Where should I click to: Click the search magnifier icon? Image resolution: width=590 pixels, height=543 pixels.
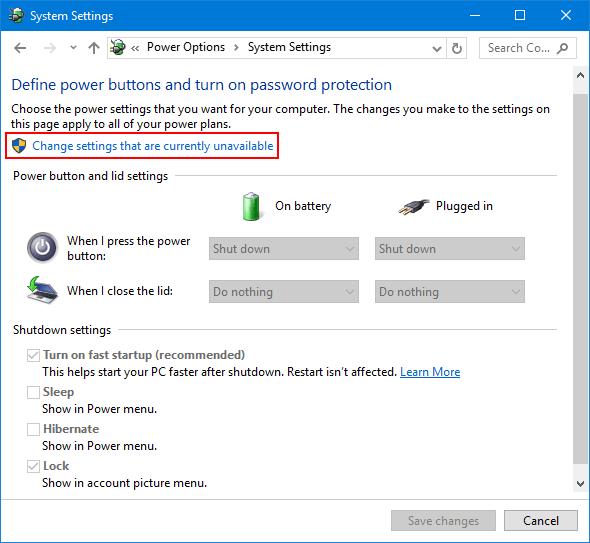[x=563, y=48]
